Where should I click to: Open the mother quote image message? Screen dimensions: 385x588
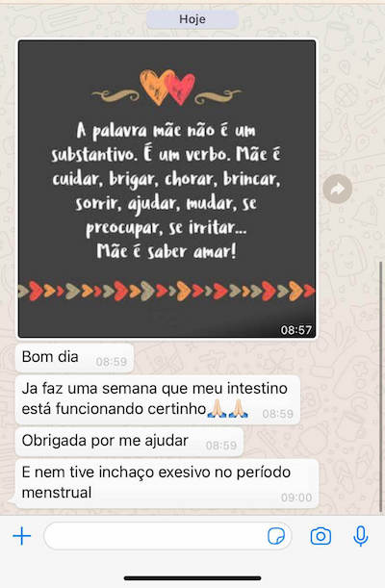(x=167, y=189)
